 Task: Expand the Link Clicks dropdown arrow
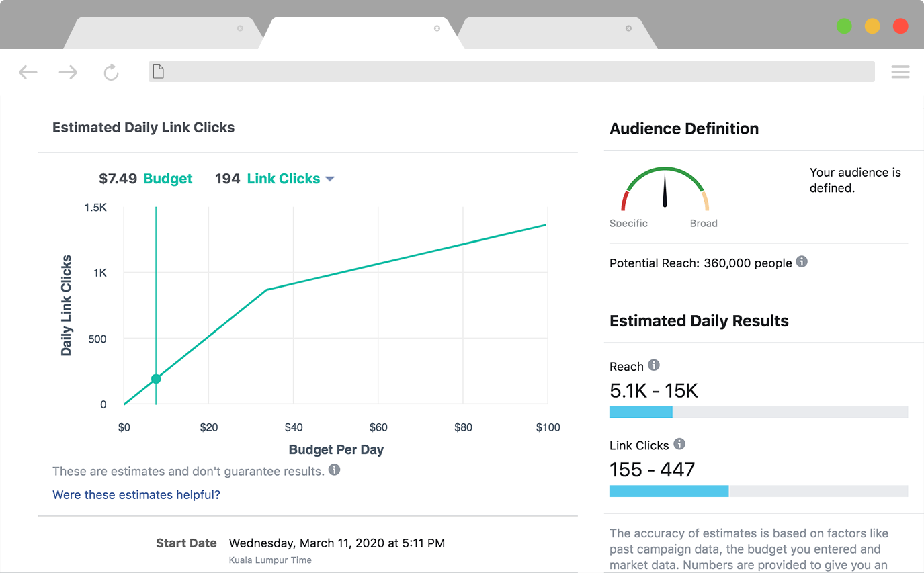point(330,179)
